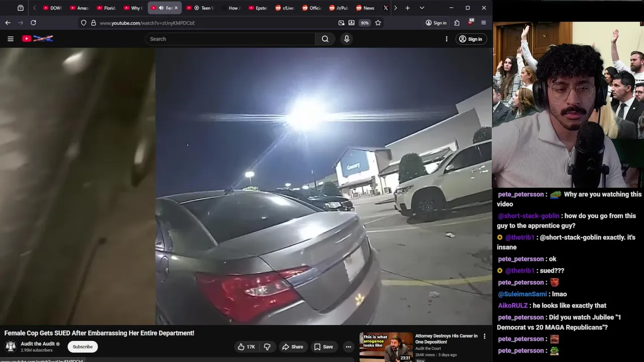Close the active Fem tab
This screenshot has width=644, height=362.
pos(176,8)
